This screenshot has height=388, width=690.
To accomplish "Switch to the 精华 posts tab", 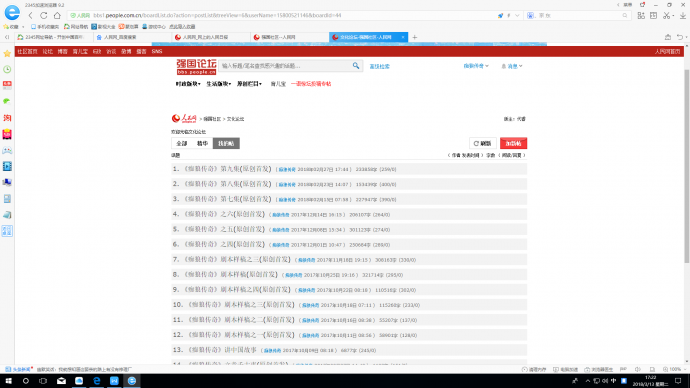I will pyautogui.click(x=202, y=143).
